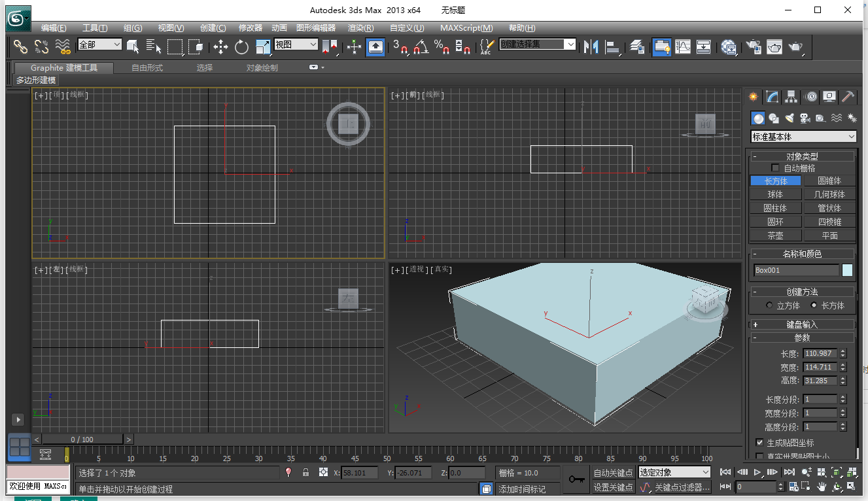Toggle the Angle Snap icon
868x501 pixels.
click(x=421, y=46)
